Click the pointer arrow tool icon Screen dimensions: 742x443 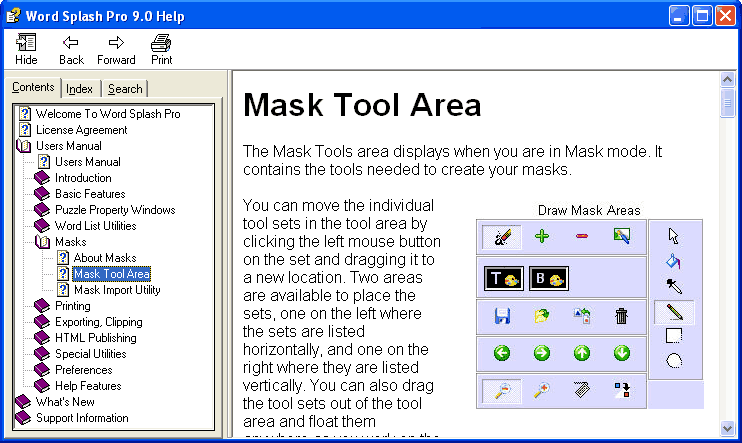click(674, 236)
